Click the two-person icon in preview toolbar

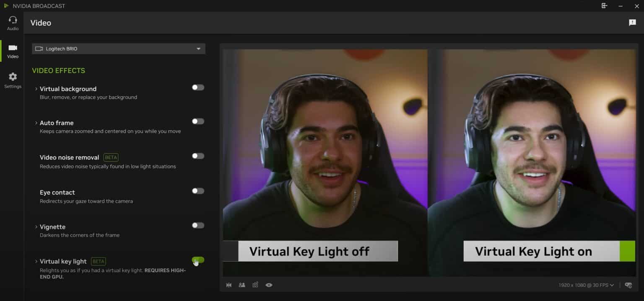pos(242,285)
